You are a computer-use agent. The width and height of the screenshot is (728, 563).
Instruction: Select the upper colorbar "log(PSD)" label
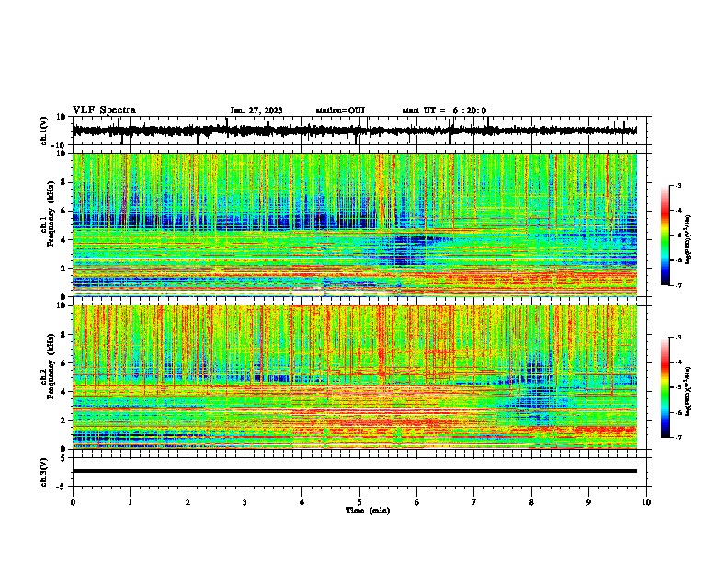pyautogui.click(x=688, y=240)
